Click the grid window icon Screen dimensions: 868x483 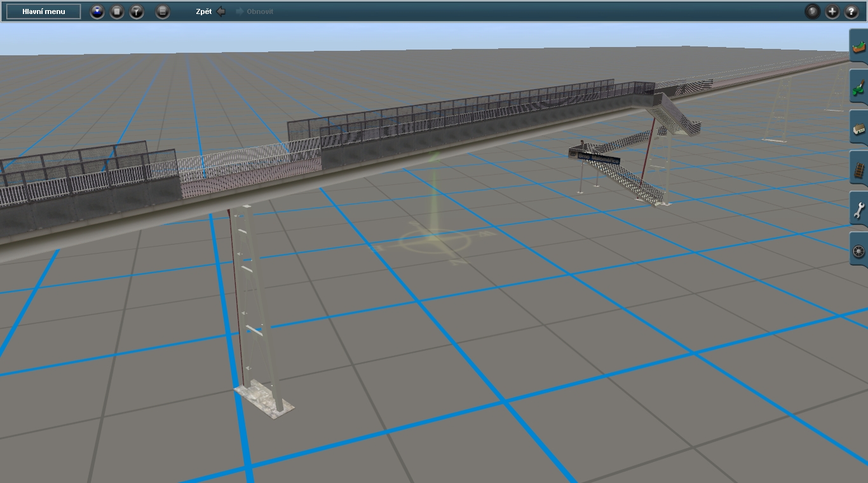point(163,11)
